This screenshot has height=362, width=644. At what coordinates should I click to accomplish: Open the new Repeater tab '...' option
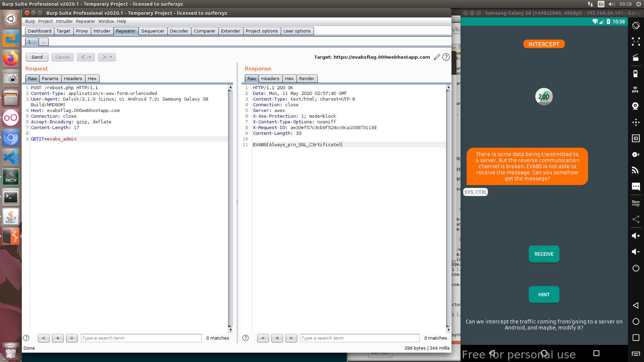tap(43, 42)
